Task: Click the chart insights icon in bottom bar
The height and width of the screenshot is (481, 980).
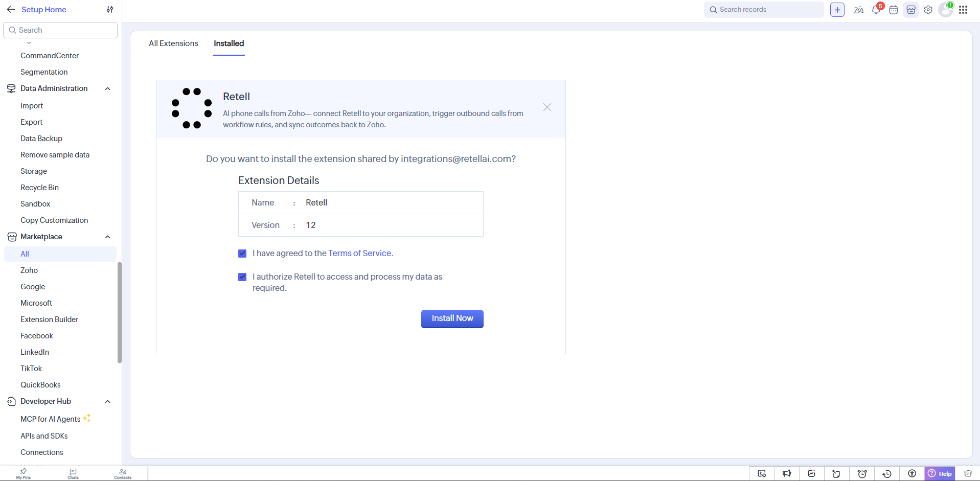Action: tap(812, 473)
